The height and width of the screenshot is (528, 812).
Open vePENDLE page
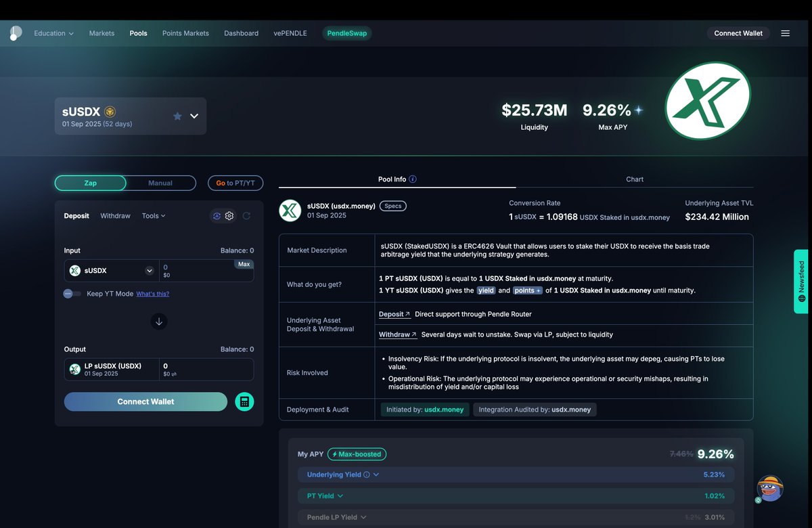click(290, 33)
